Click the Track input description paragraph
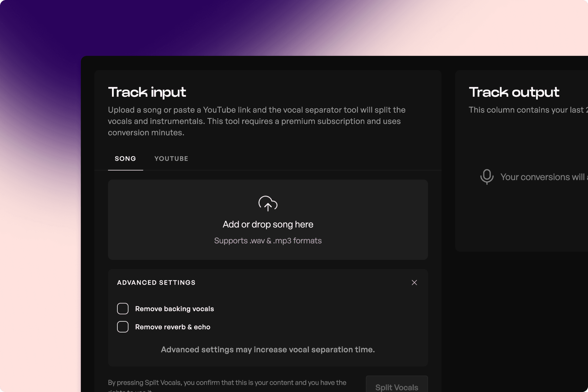588x392 pixels. 257,121
